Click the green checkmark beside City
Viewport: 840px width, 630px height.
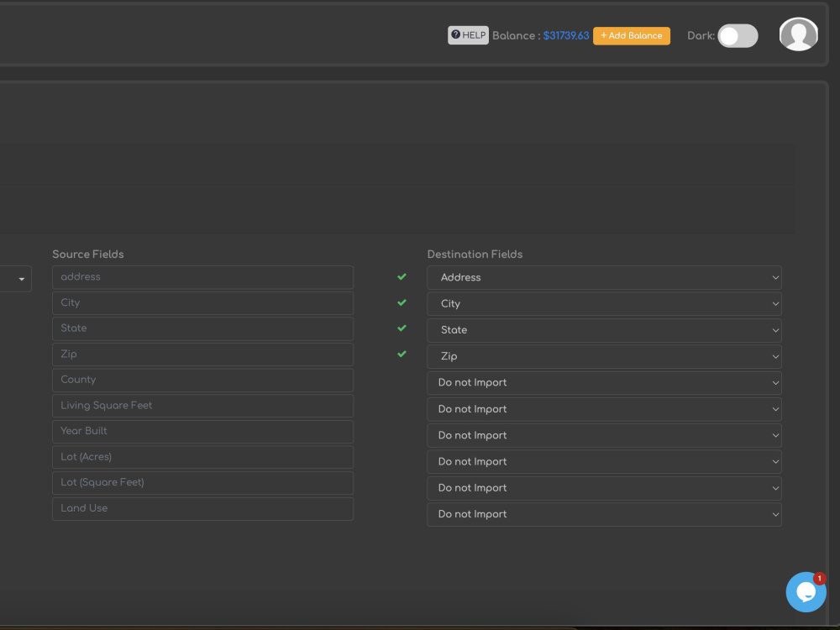402,302
